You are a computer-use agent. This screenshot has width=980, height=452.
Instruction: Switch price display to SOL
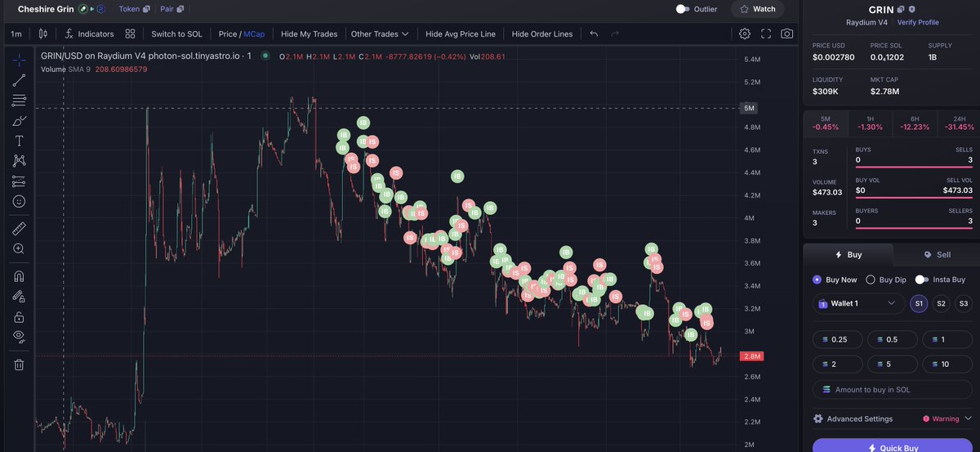176,34
